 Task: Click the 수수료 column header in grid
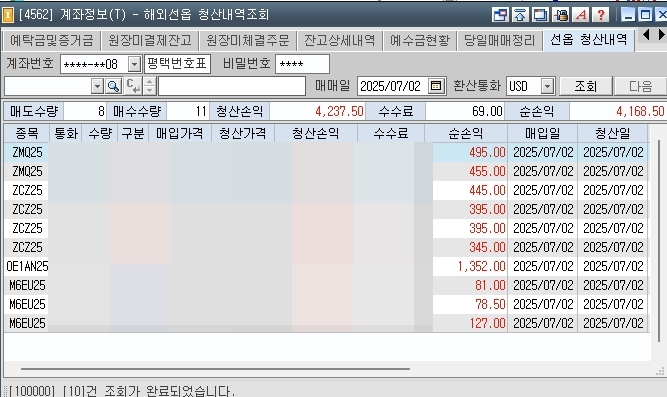tap(391, 133)
